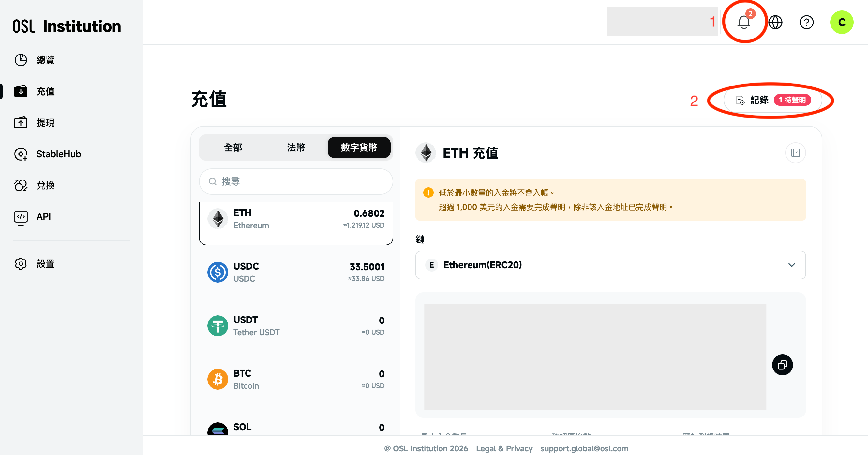Click the StableHub sidebar icon
The width and height of the screenshot is (868, 455).
pos(21,154)
